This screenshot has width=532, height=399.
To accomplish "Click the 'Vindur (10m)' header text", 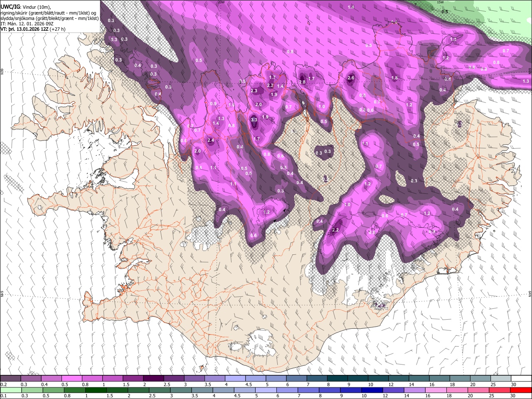I will (x=37, y=7).
